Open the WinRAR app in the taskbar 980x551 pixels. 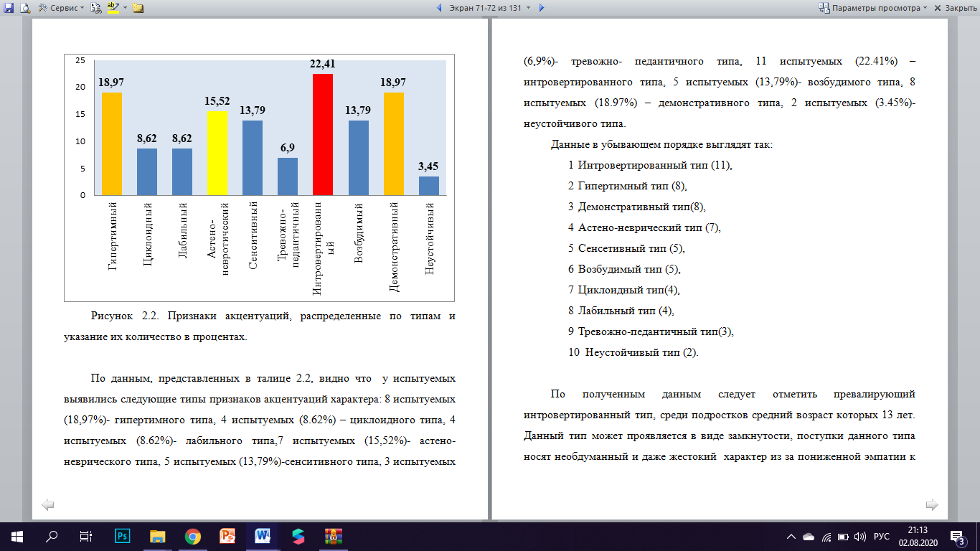pos(332,536)
